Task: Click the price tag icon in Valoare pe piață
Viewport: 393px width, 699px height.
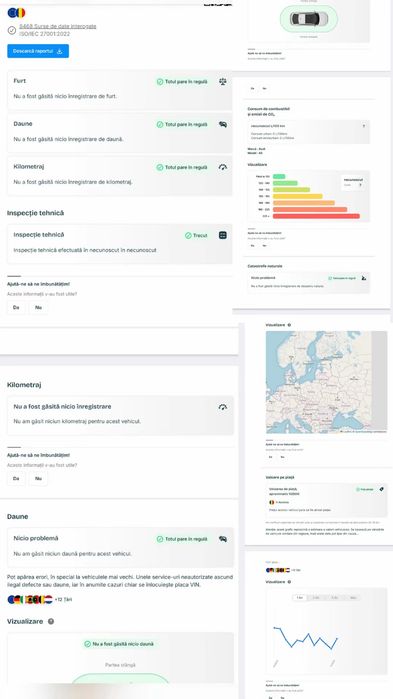Action: (381, 489)
